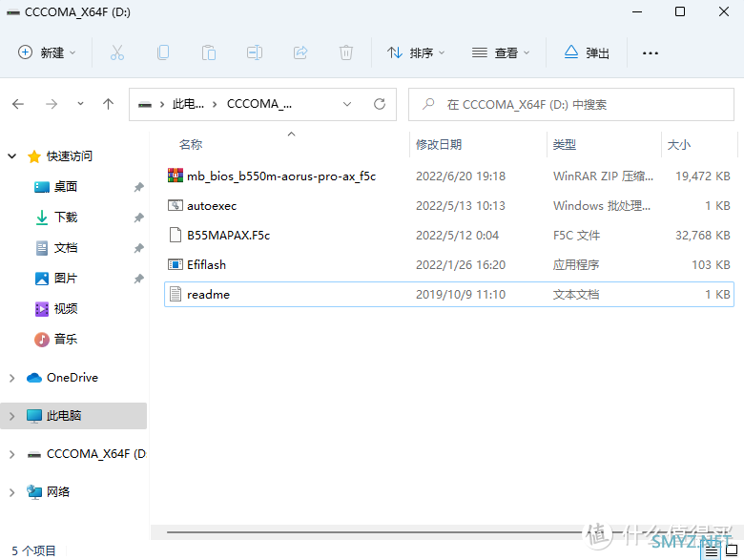
Task: Refresh the current folder
Action: point(380,104)
